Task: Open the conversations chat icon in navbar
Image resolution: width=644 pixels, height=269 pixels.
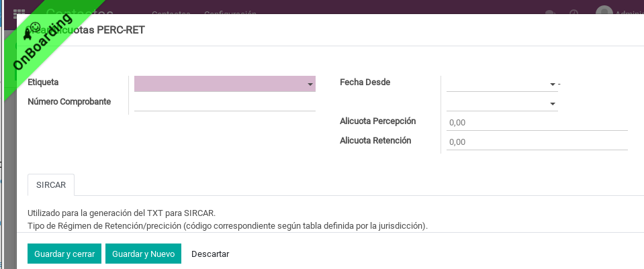Action: click(x=549, y=12)
